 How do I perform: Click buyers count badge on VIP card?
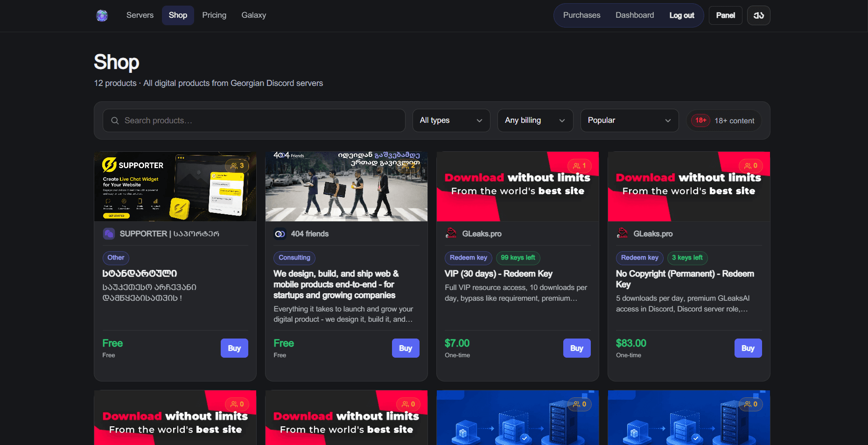580,166
